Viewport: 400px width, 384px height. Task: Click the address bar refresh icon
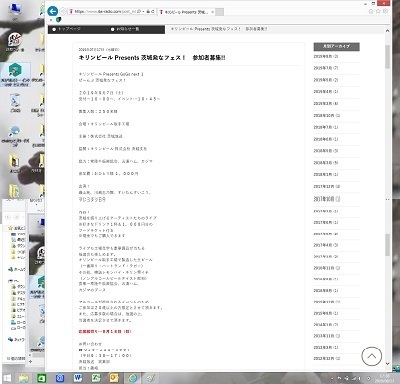pyautogui.click(x=153, y=11)
